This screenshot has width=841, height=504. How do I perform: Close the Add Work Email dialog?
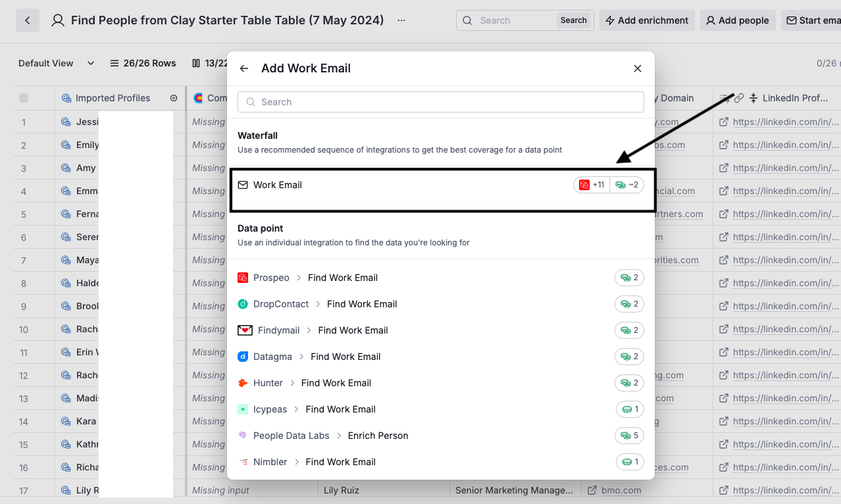[x=638, y=68]
